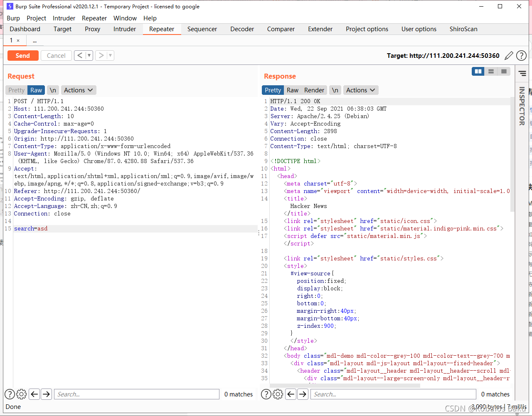The image size is (532, 416).
Task: Switch to side-by-side layout view
Action: pyautogui.click(x=478, y=72)
